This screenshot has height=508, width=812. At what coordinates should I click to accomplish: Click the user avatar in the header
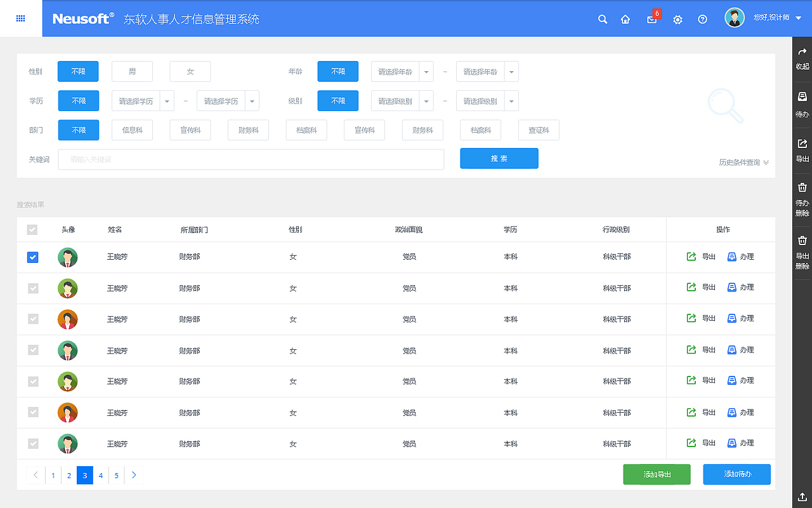735,18
